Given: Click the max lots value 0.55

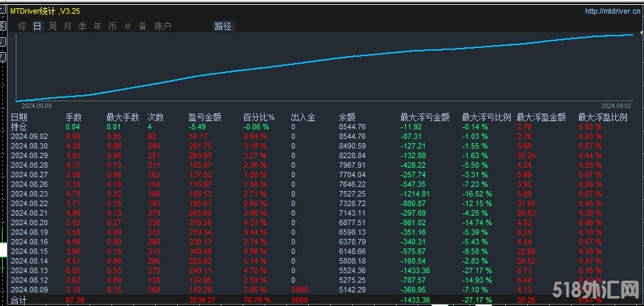Looking at the screenshot, I should click(113, 270).
